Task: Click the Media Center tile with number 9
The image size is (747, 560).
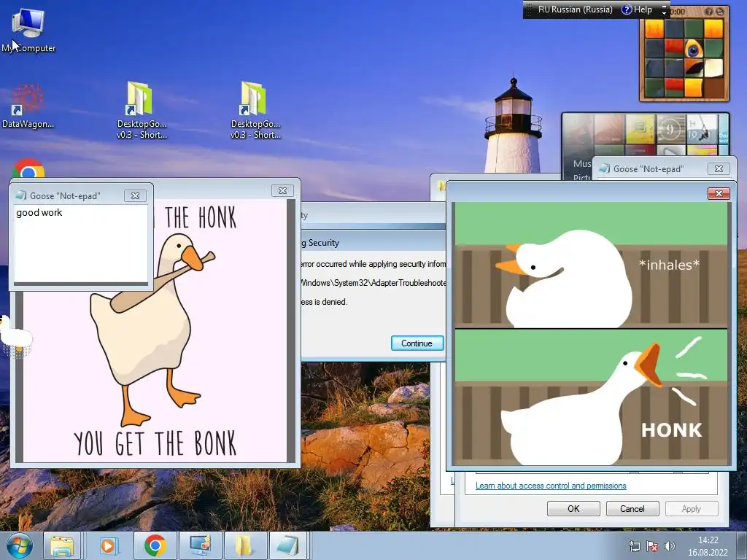Action: click(x=670, y=128)
